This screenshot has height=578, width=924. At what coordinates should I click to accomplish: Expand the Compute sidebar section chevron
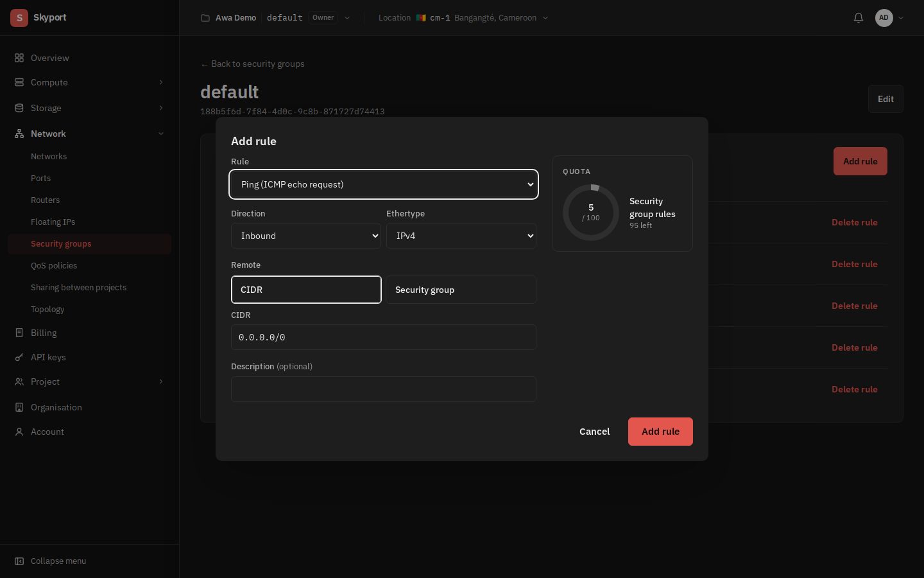(x=161, y=82)
